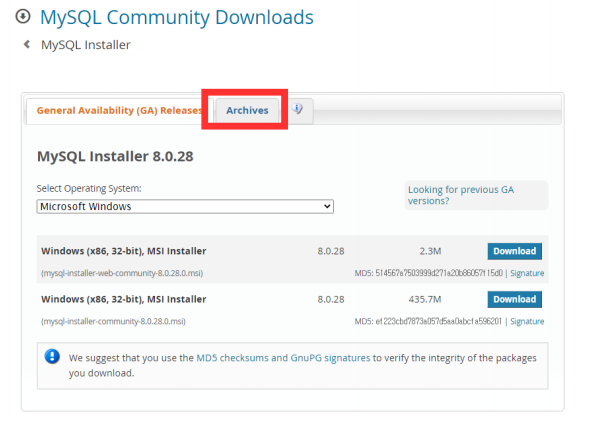Click the 435.7M file size value
The width and height of the screenshot is (596, 424).
click(425, 300)
